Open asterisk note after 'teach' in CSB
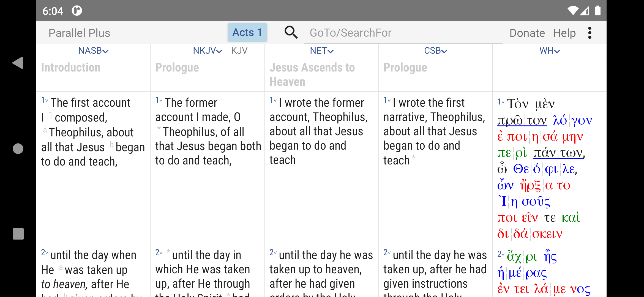 pos(413,157)
